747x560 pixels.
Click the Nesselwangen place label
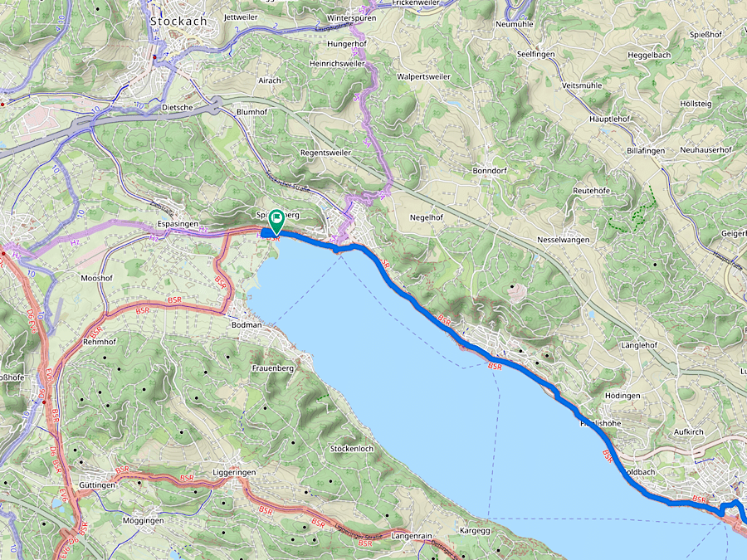click(x=564, y=240)
